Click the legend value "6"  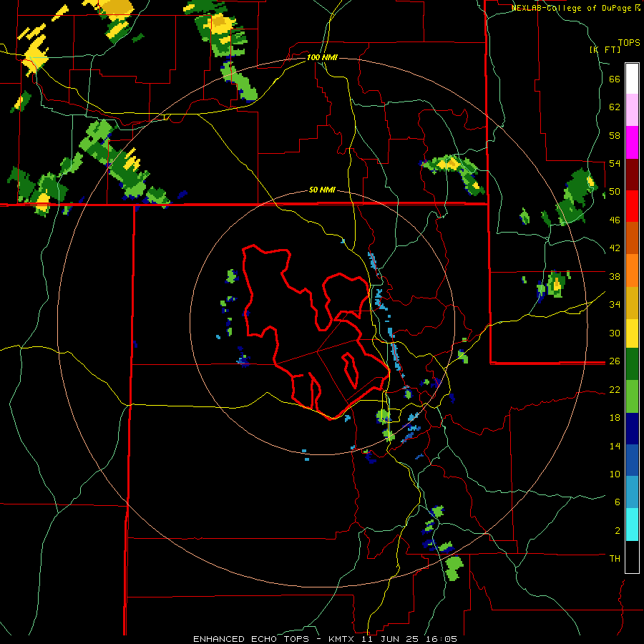618,502
